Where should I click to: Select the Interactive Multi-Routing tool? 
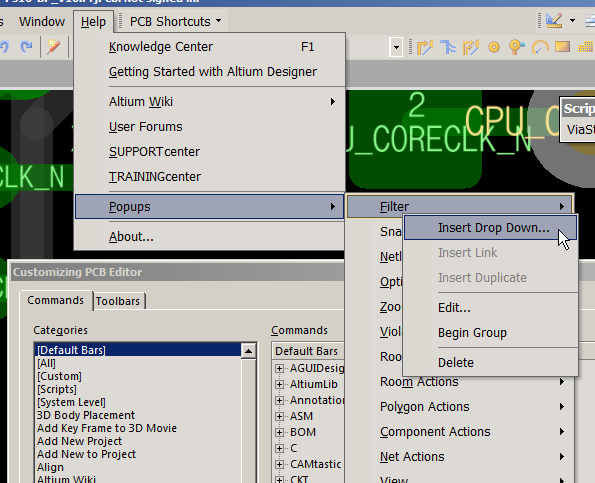[448, 47]
